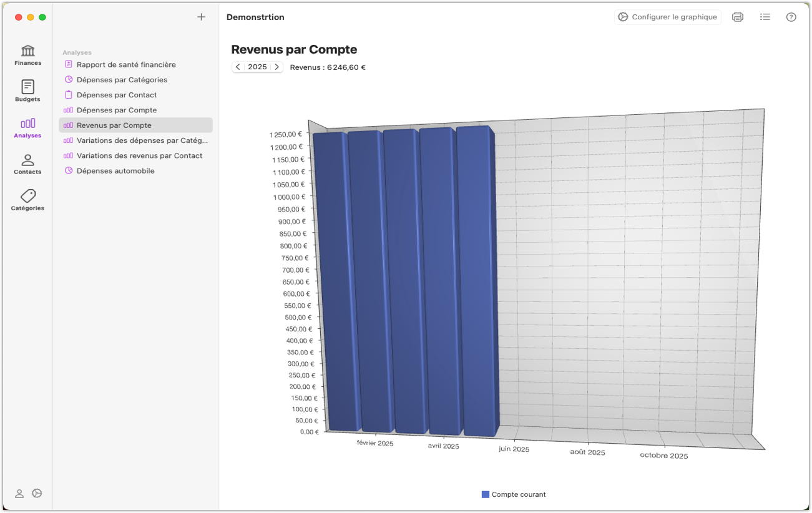This screenshot has height=513, width=812.
Task: Click the Compte courant legend label
Action: (519, 494)
